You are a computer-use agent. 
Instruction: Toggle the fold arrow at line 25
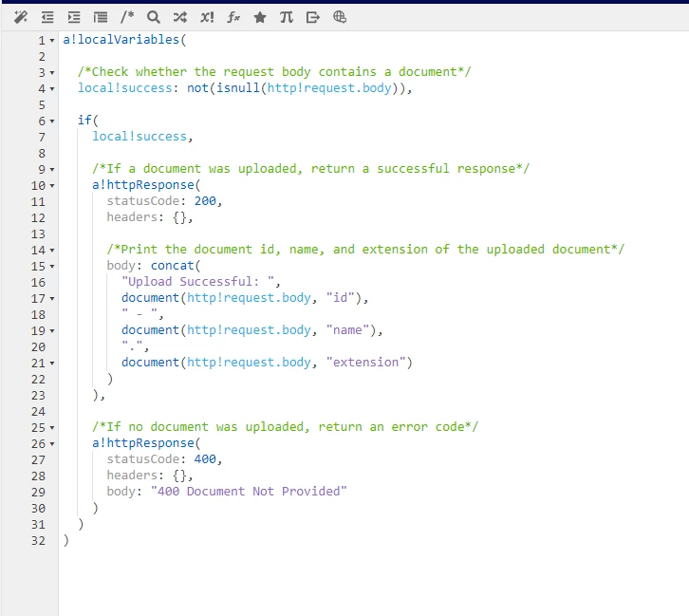click(x=52, y=427)
